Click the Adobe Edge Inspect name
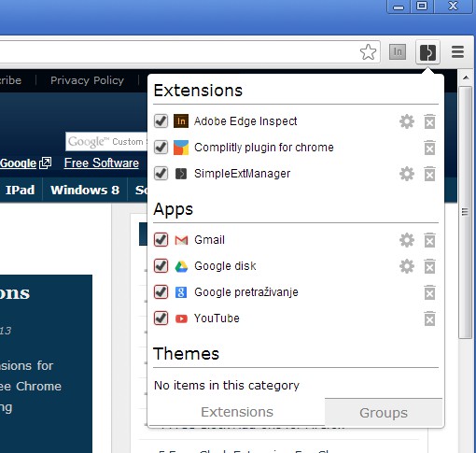The width and height of the screenshot is (476, 453). (245, 121)
